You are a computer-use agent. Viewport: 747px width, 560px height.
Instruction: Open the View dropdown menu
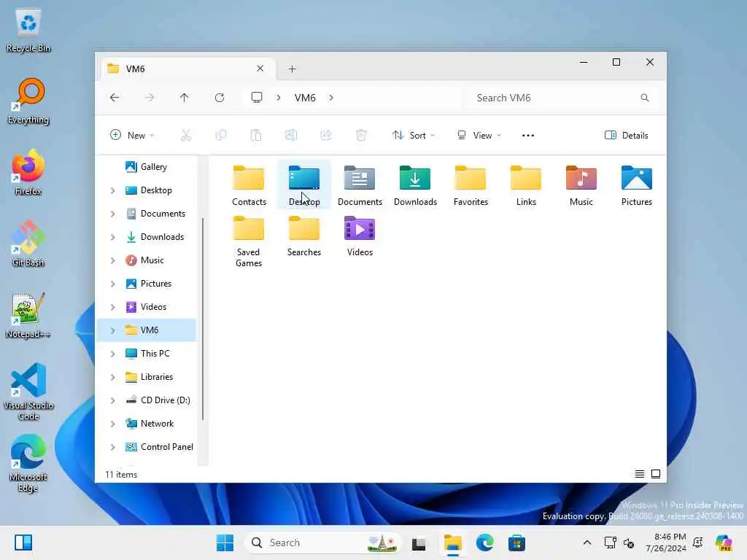click(x=479, y=135)
